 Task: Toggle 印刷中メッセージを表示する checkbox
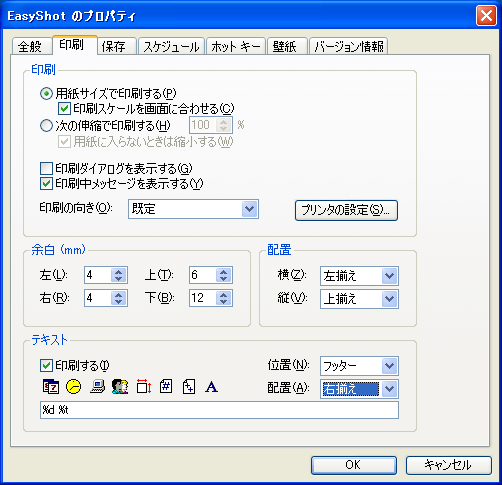(46, 184)
